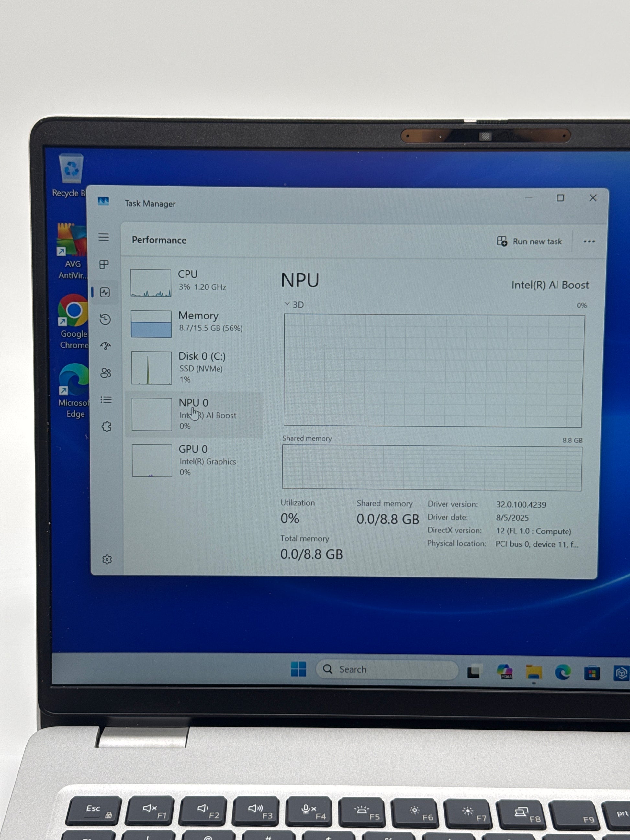
Task: Open the App history page icon
Action: coord(105,319)
